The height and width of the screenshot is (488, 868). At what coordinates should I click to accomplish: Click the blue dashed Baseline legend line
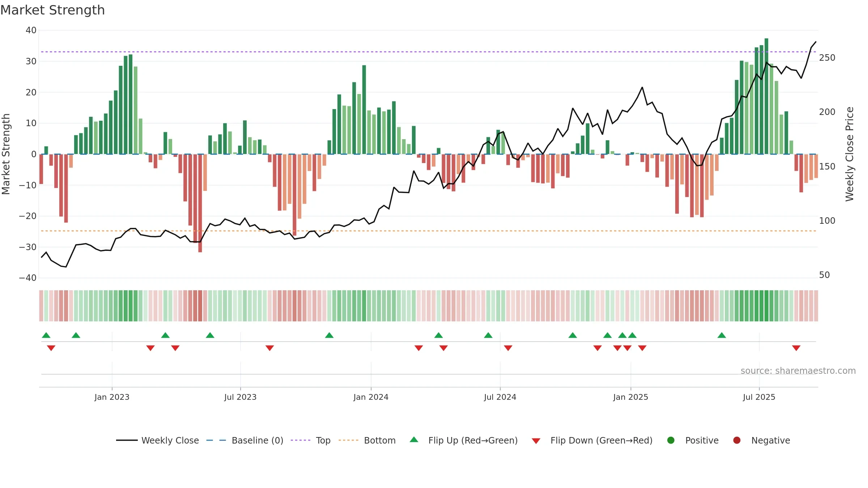[216, 440]
